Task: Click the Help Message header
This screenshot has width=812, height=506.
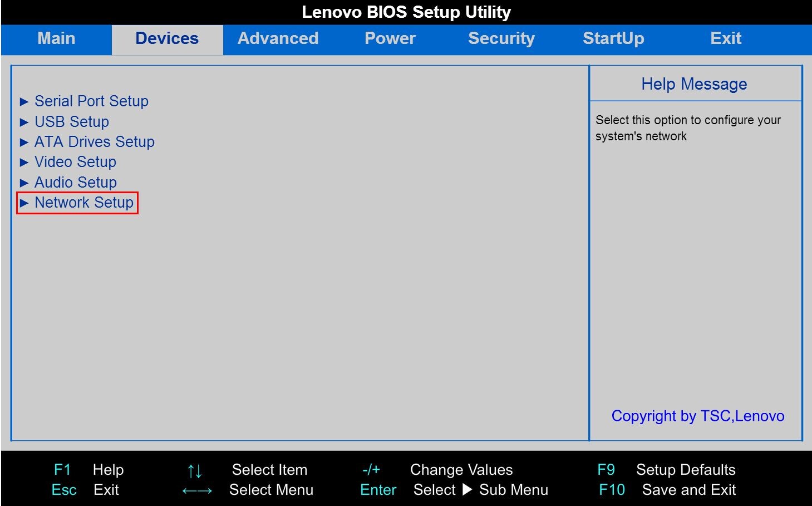Action: tap(694, 84)
